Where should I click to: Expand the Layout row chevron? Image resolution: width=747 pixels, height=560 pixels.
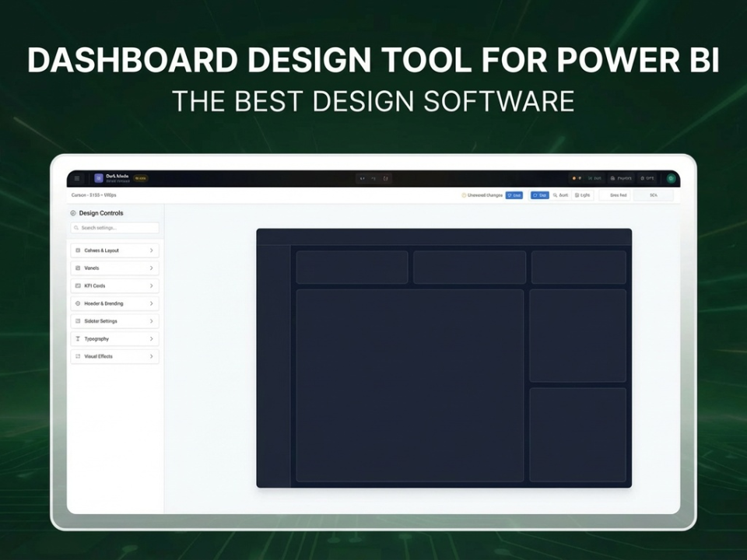[x=152, y=250]
